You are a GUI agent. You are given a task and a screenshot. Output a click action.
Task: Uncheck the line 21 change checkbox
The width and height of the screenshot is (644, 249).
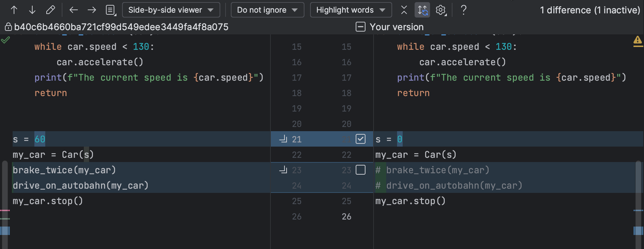361,139
